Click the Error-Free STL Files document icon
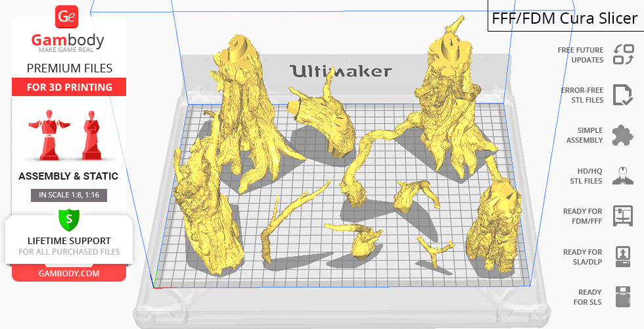 pos(622,95)
